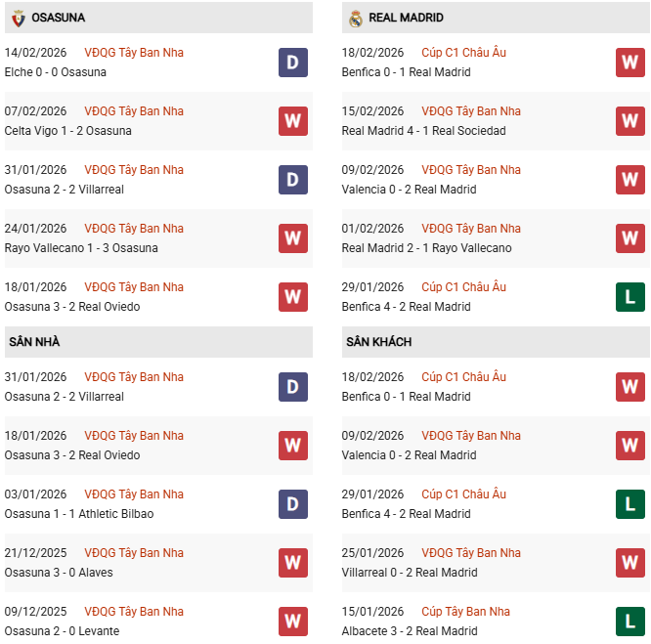Screen dimensions: 651x644
Task: Click the D badge for Osasuna 1 - 1 Athletic Bilbao
Action: coord(292,504)
